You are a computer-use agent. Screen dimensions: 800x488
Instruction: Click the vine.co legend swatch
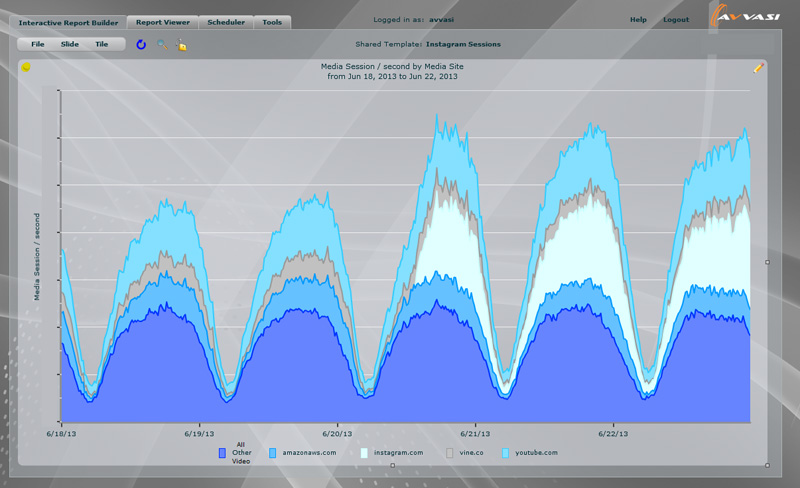coord(449,453)
